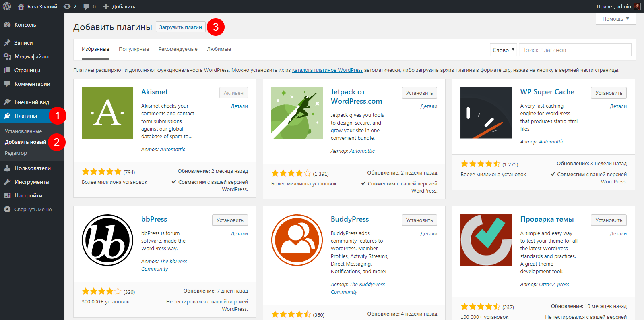Click the WP Super Cache title

pos(547,92)
